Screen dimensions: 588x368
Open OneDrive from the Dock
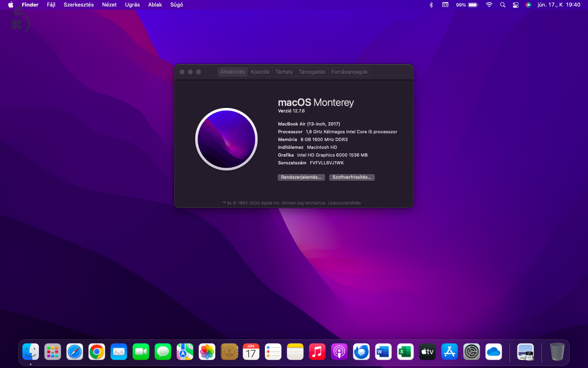point(494,352)
